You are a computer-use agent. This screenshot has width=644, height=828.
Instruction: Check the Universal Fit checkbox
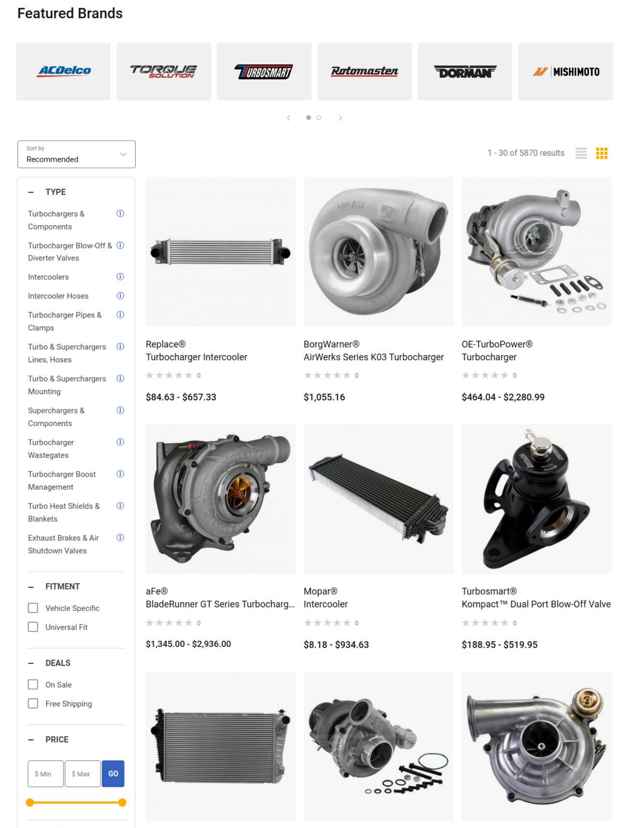click(x=33, y=627)
